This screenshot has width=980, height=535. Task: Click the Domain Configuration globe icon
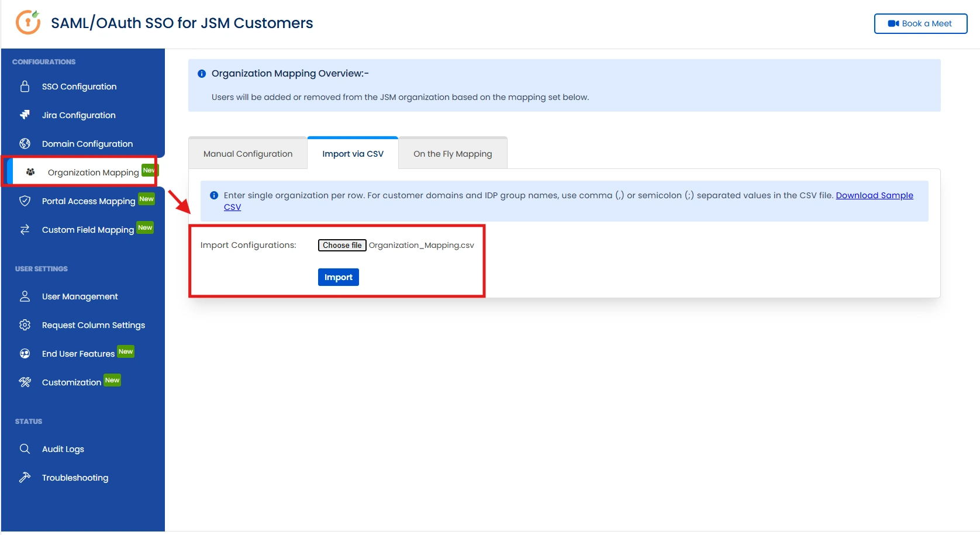coord(25,144)
